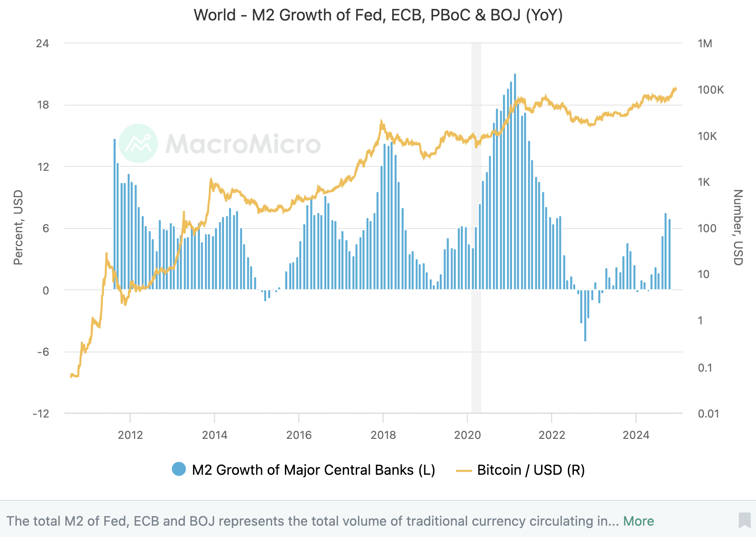Toggle the Bitcoin / USD series label

tap(531, 470)
